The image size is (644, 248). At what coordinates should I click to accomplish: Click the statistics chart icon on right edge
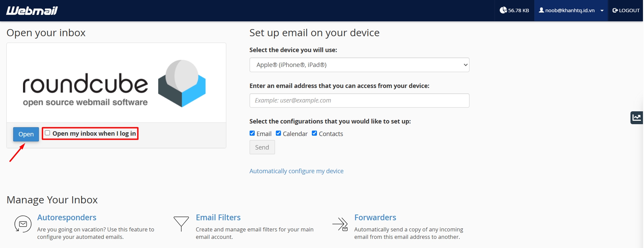(637, 117)
